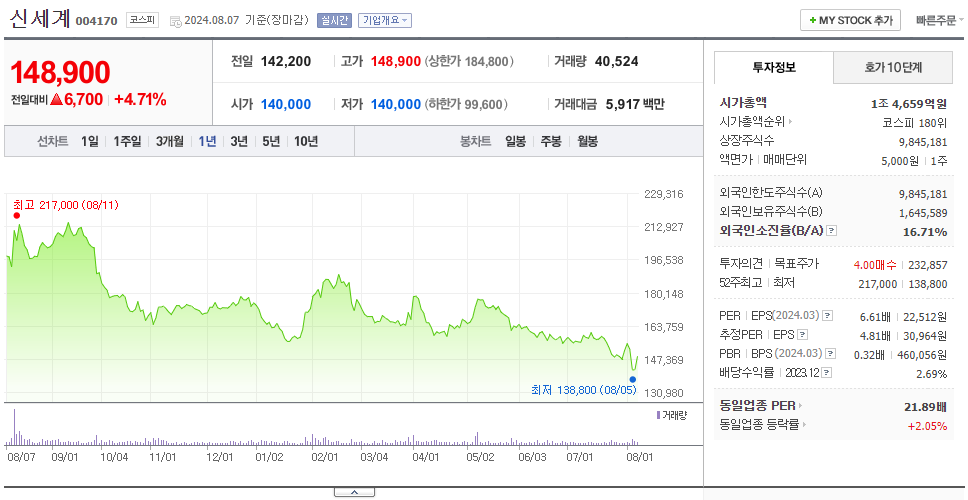Select the 1일 line chart period

tap(90, 141)
